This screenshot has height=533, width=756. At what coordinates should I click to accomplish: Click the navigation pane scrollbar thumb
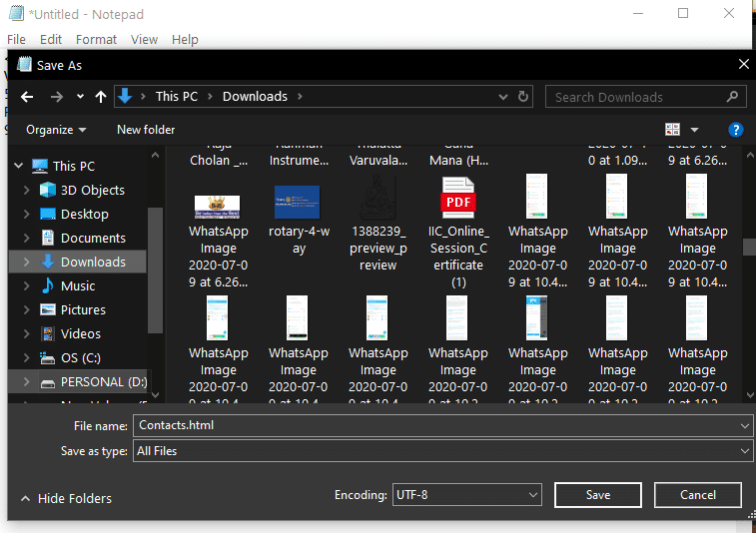click(155, 269)
